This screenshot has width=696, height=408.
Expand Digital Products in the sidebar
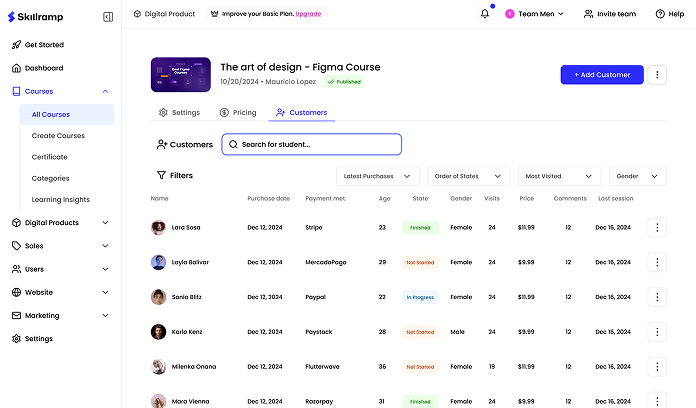tap(60, 222)
